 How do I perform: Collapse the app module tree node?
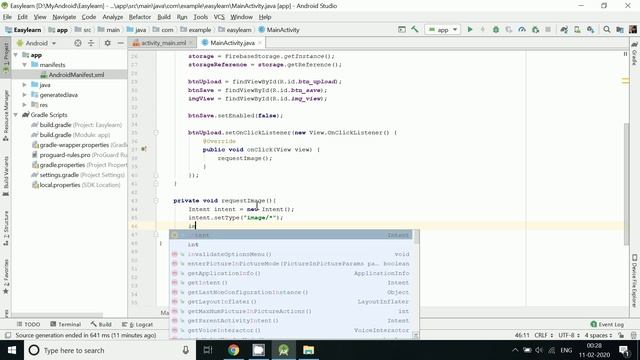[16, 55]
